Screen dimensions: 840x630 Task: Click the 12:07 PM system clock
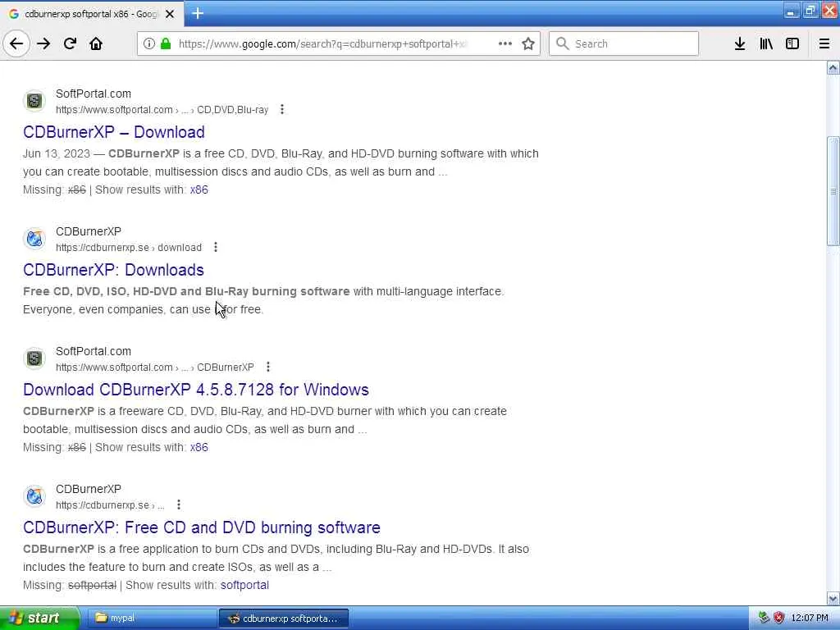tap(810, 619)
